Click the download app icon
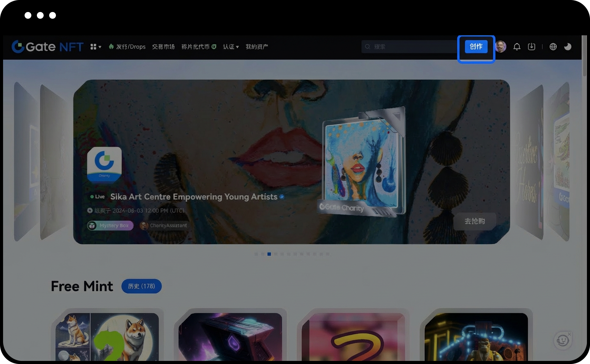Viewport: 590px width, 364px height. point(531,47)
